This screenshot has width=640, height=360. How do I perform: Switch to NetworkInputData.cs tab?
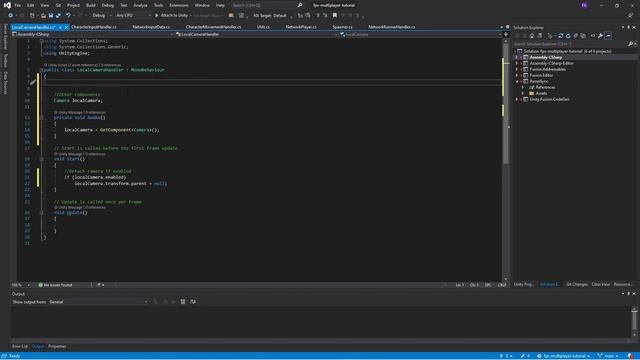click(x=151, y=27)
